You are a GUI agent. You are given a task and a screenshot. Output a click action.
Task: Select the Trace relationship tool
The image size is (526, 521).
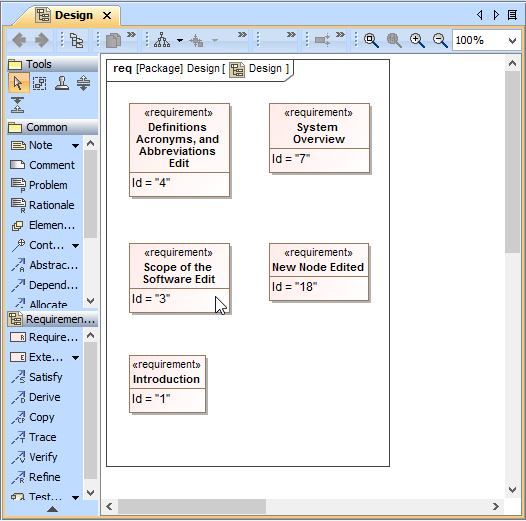pyautogui.click(x=34, y=437)
